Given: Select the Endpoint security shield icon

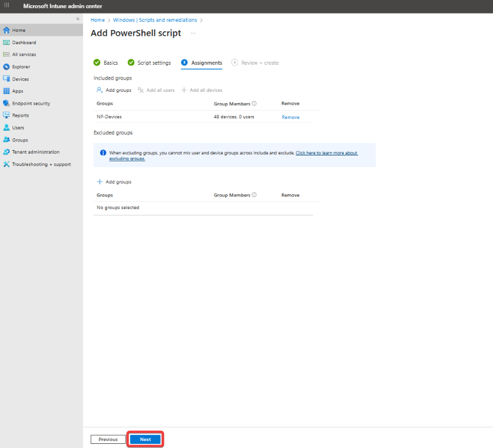Looking at the screenshot, I should point(6,104).
